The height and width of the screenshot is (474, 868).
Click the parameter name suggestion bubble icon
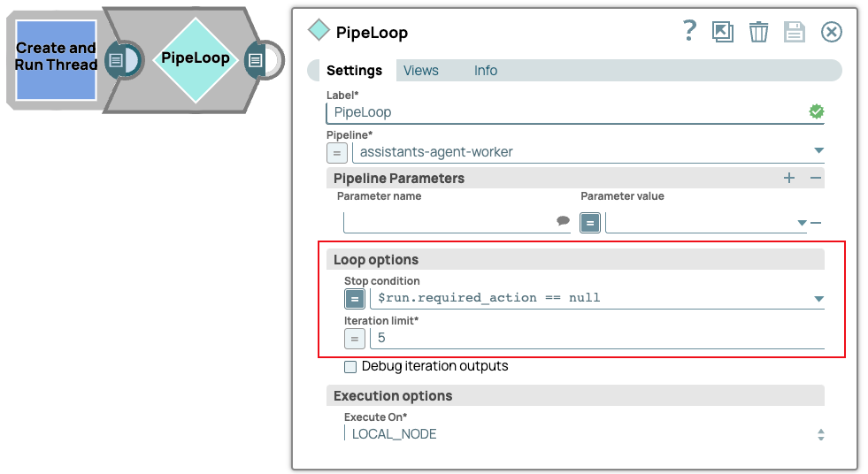[x=563, y=222]
